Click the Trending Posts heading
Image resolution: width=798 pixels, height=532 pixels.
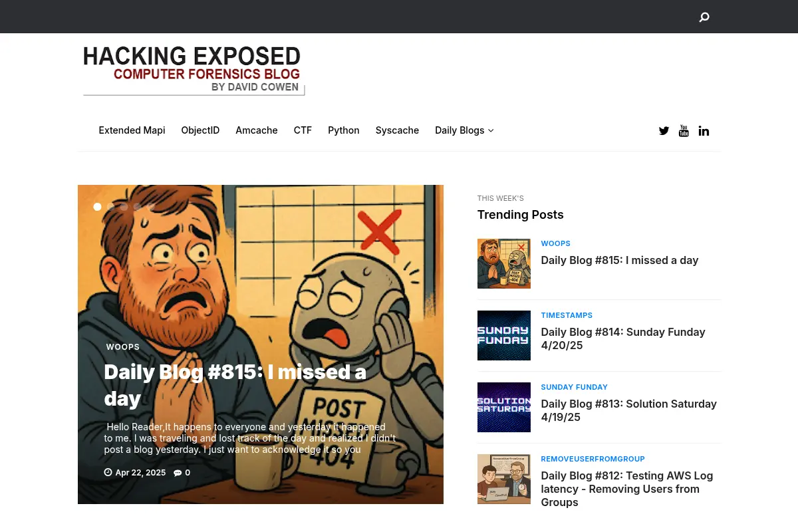[520, 215]
